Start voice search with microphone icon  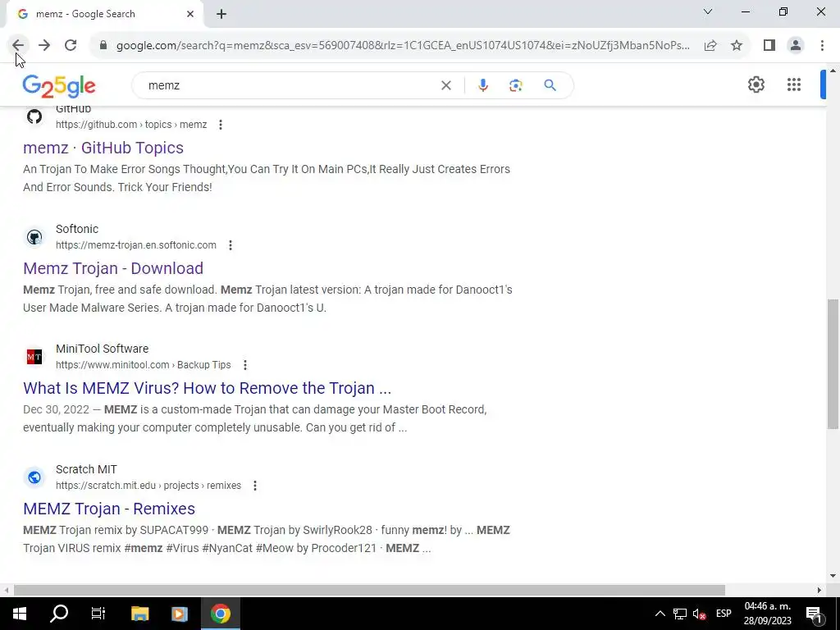pyautogui.click(x=482, y=85)
